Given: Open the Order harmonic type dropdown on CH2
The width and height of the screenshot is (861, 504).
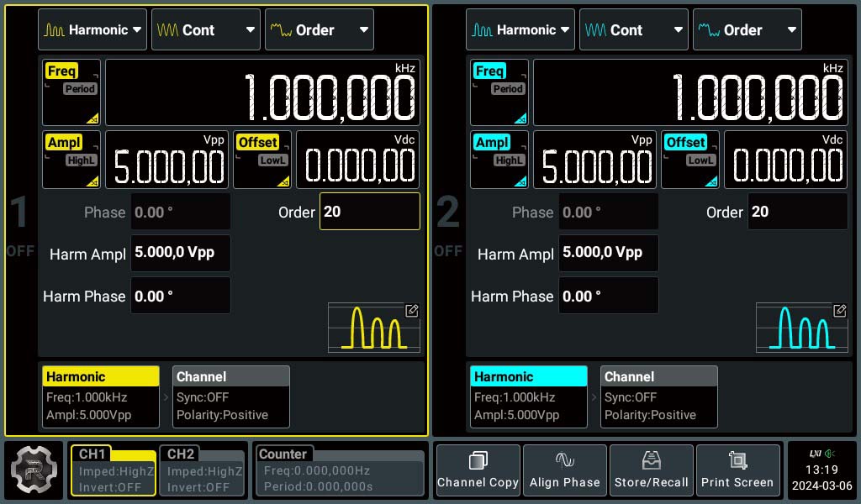Looking at the screenshot, I should click(747, 29).
